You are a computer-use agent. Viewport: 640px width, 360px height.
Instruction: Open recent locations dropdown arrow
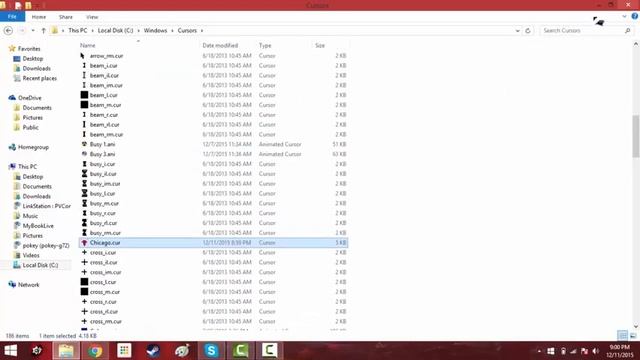[33, 31]
